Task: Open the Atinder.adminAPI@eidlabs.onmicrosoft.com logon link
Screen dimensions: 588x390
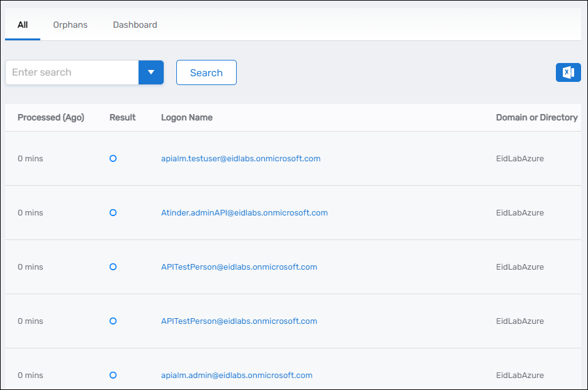Action: coord(244,213)
